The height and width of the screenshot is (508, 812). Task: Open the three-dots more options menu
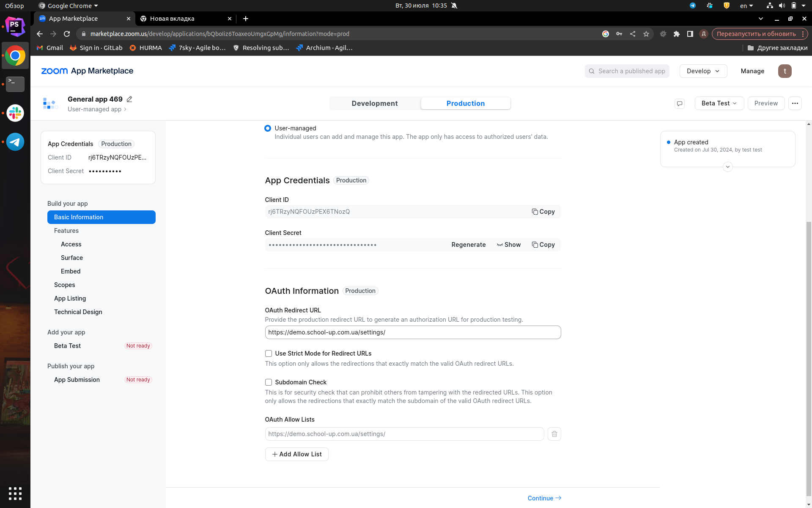point(795,103)
